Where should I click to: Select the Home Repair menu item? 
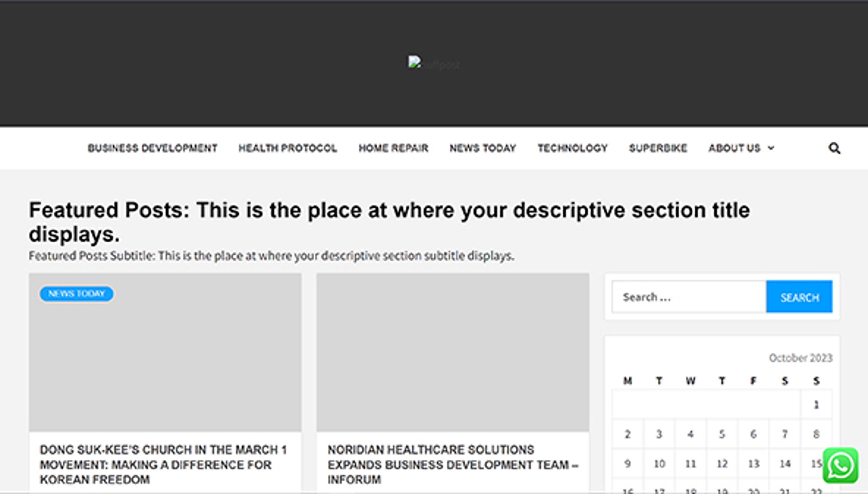(x=393, y=148)
